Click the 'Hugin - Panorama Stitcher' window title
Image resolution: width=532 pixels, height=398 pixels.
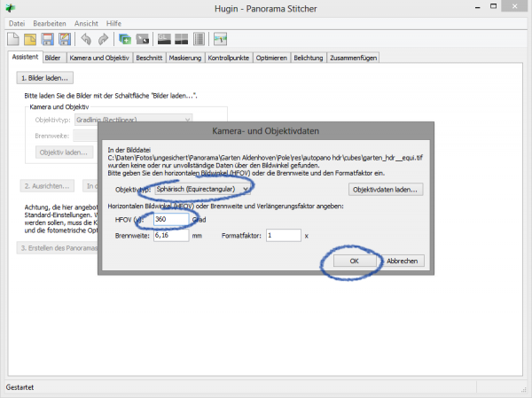pyautogui.click(x=266, y=9)
